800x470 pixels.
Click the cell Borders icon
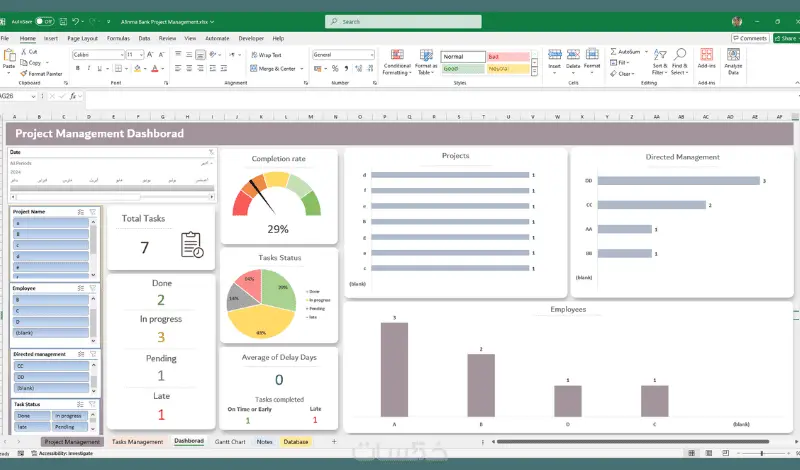click(118, 68)
